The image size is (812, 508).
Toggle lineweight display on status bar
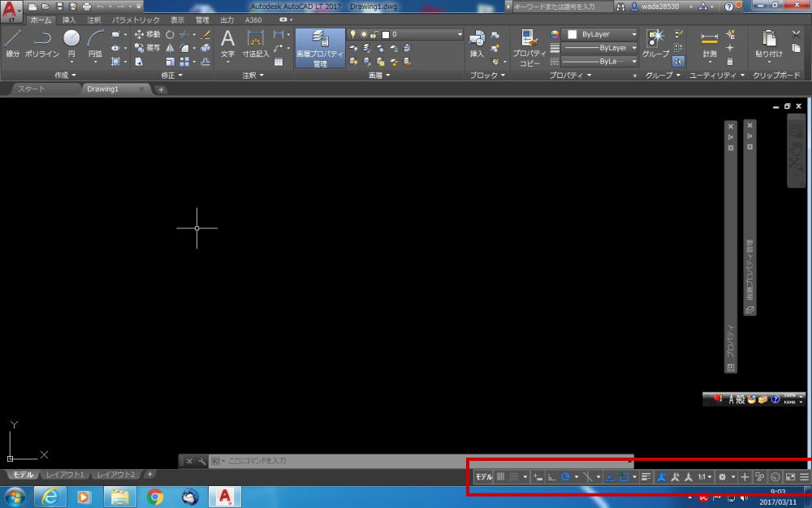pos(646,477)
